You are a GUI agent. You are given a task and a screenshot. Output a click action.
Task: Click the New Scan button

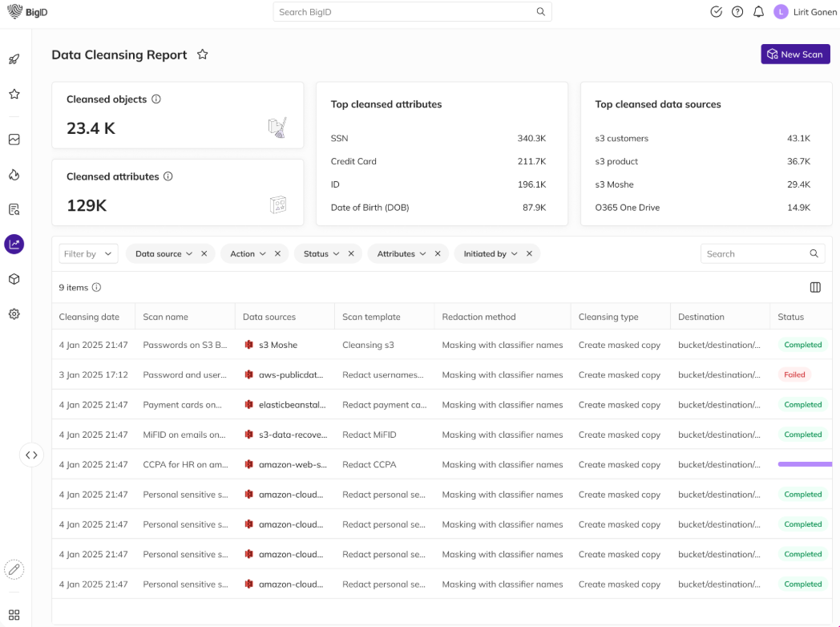point(795,55)
